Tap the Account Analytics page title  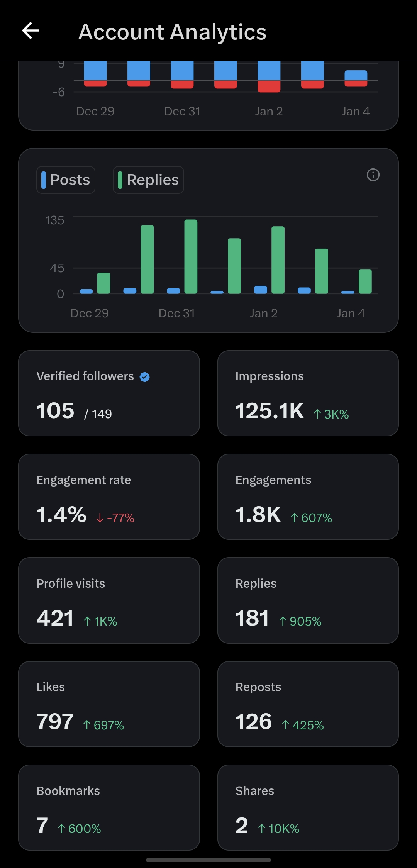point(172,32)
